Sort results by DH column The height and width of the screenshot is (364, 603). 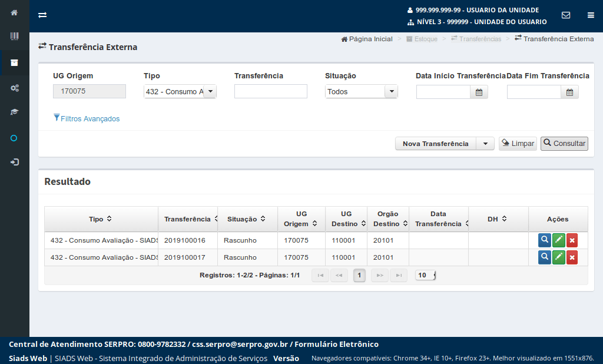[504, 219]
